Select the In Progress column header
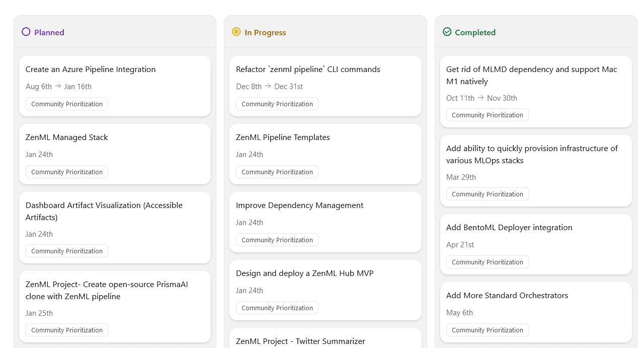 [265, 33]
